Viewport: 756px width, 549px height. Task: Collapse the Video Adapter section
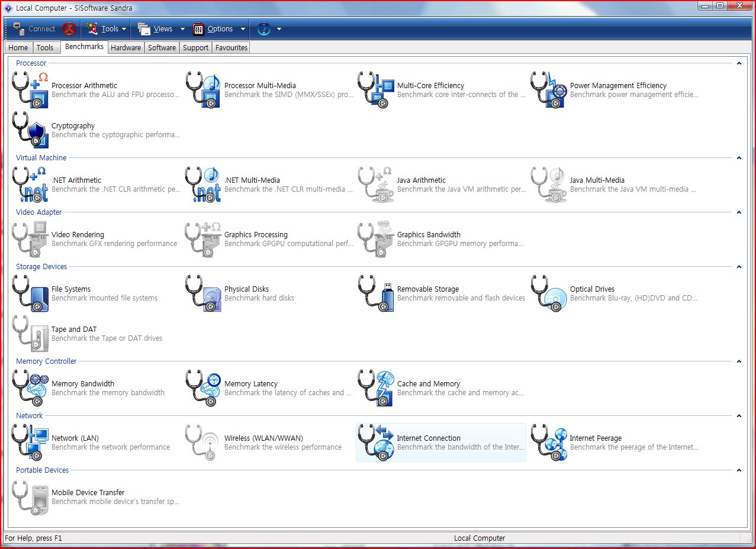click(x=739, y=212)
